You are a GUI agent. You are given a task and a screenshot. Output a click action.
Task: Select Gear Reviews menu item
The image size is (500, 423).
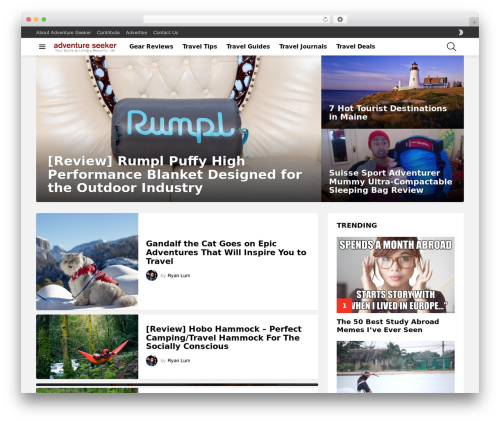[x=151, y=46]
